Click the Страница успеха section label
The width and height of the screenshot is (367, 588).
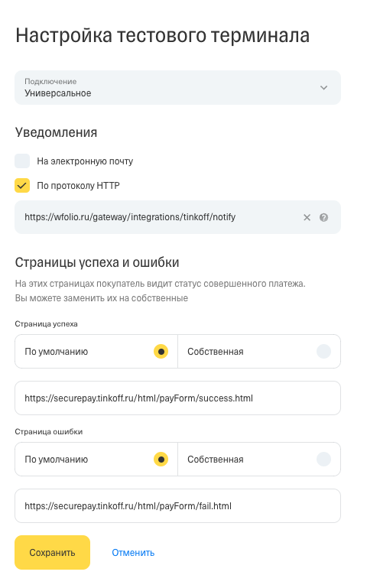tap(46, 323)
